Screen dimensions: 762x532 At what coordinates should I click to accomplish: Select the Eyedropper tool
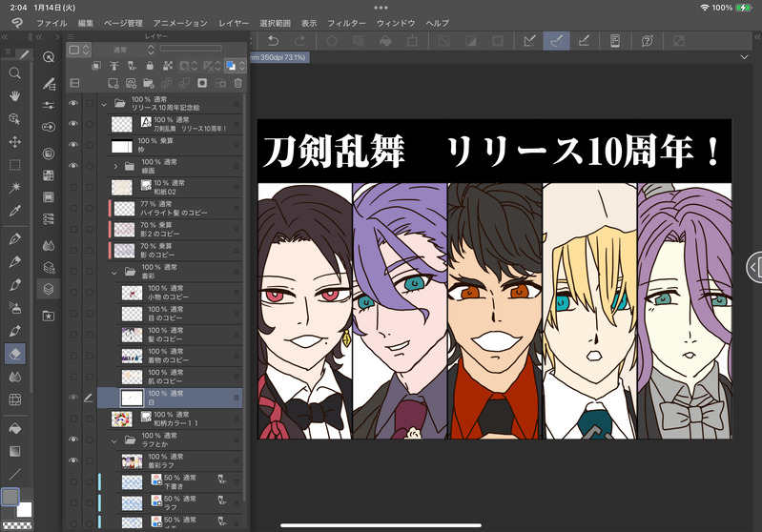click(14, 211)
